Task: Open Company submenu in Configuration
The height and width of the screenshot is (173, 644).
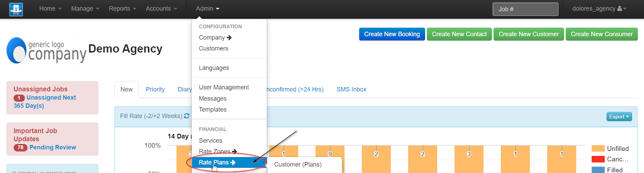Action: pos(215,38)
